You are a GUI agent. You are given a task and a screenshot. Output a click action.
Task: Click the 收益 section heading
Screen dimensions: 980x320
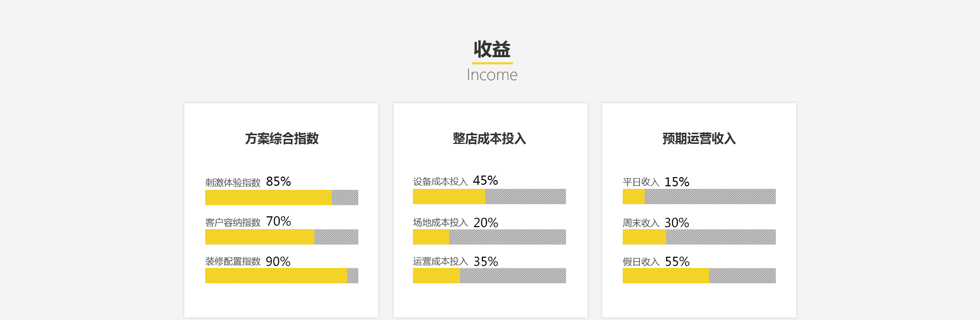[x=492, y=49]
